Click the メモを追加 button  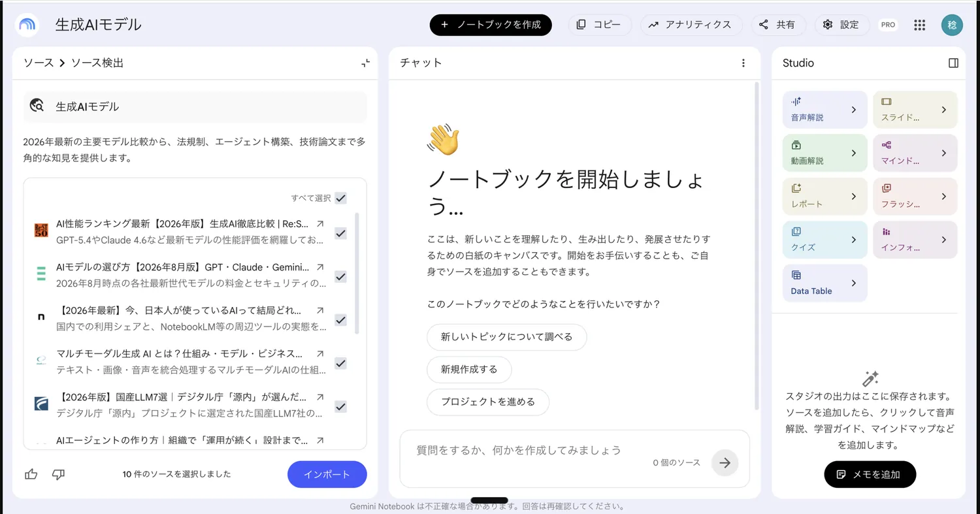point(870,474)
